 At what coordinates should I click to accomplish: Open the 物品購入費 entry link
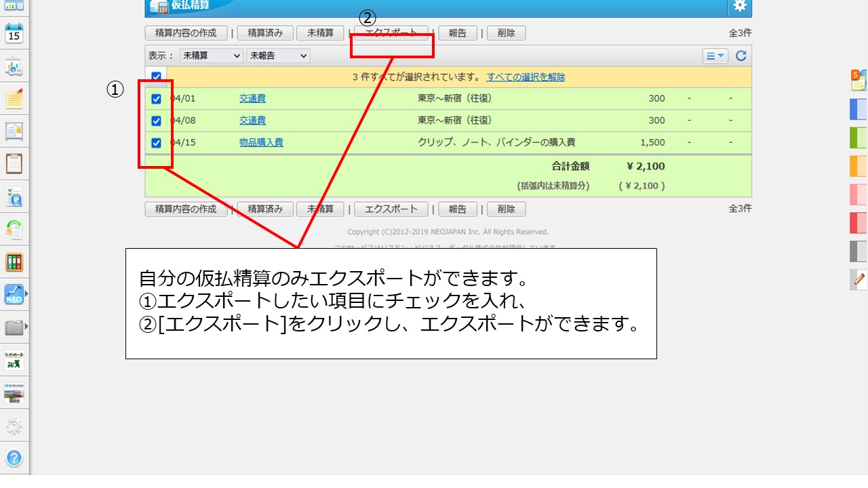[x=261, y=143]
